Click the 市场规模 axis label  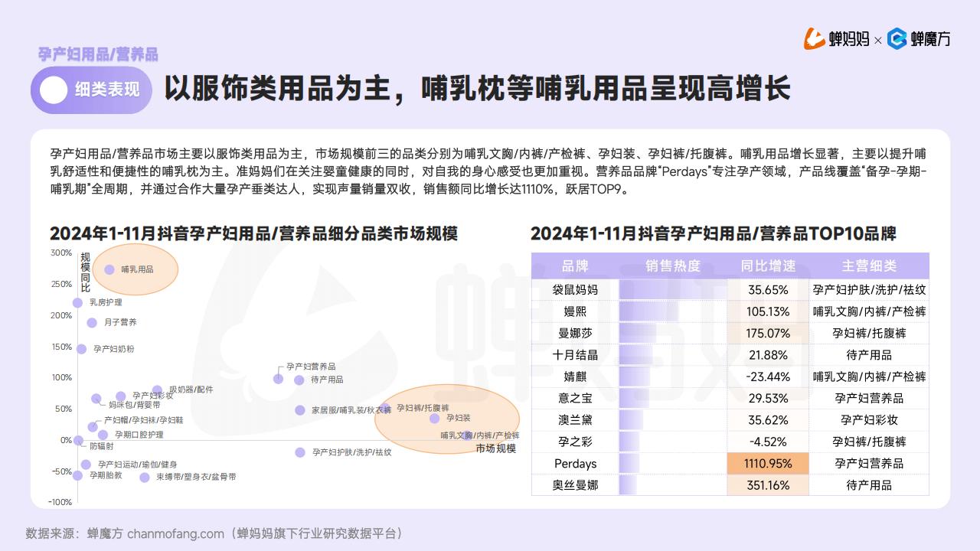coord(495,448)
